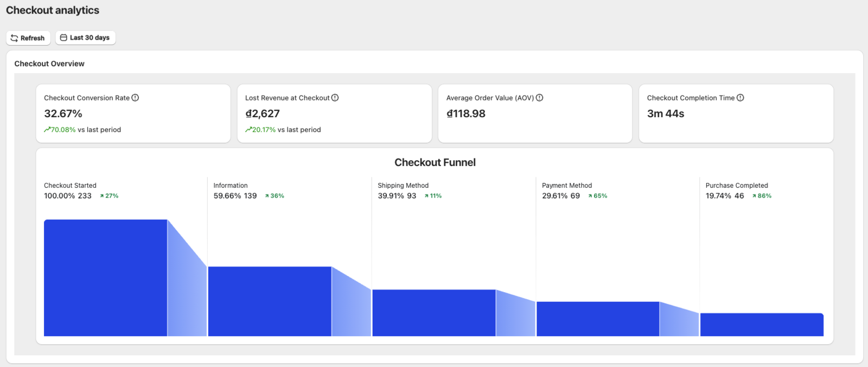Click the 11% up arrow under Shipping Method
Image resolution: width=868 pixels, height=367 pixels.
pyautogui.click(x=426, y=196)
